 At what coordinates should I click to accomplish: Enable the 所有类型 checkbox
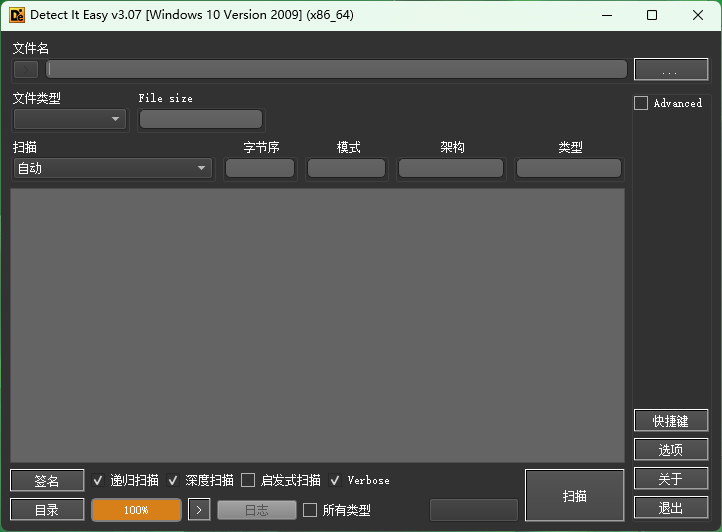pos(310,510)
